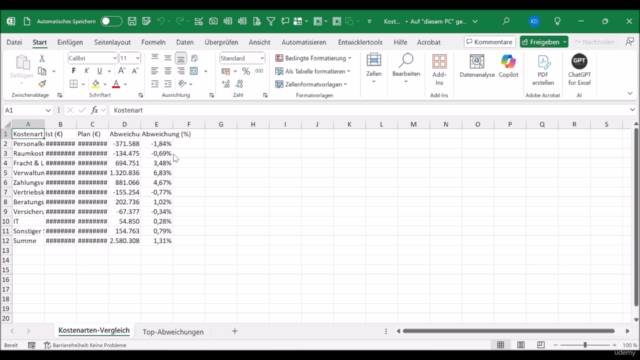Click the camera icon in quick access toolbar

213,21
